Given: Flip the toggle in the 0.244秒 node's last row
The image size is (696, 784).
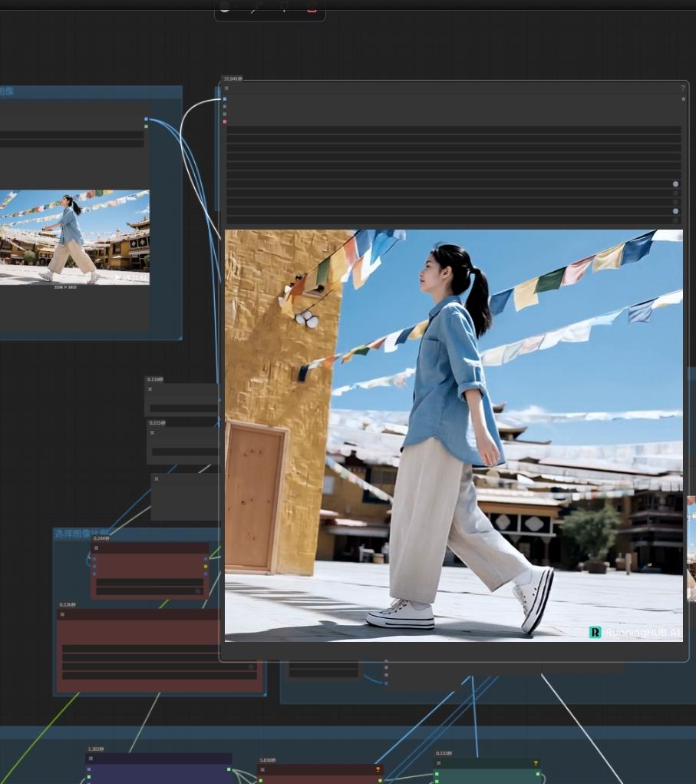Looking at the screenshot, I should [197, 591].
